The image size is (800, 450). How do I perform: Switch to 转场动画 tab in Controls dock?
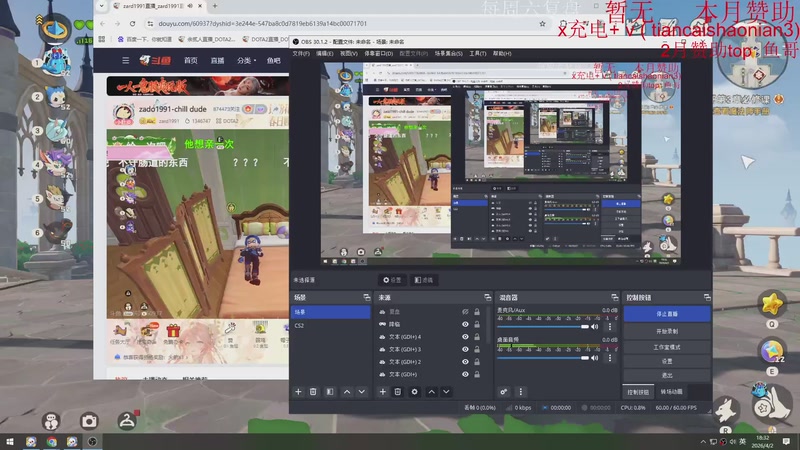pyautogui.click(x=671, y=392)
